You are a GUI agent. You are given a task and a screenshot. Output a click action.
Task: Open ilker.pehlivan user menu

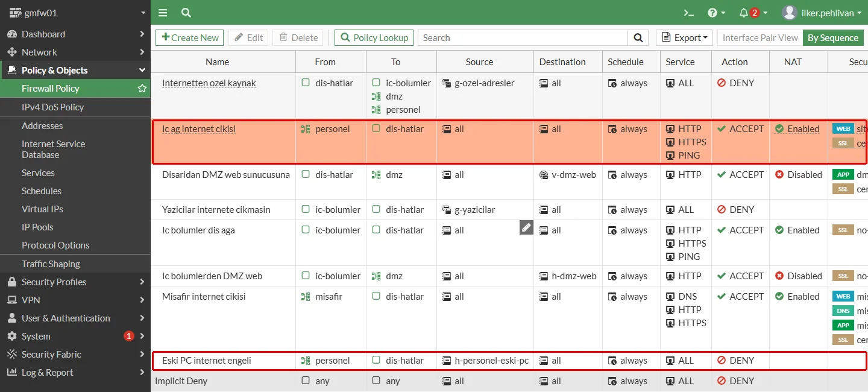coord(822,13)
